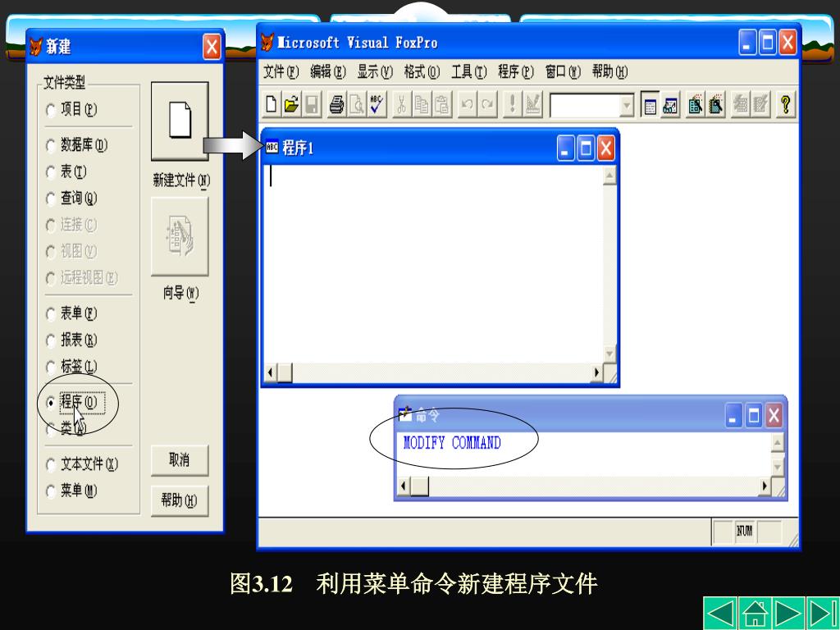Select the 文本文件(X) radio button
This screenshot has height=630, width=840.
51,464
